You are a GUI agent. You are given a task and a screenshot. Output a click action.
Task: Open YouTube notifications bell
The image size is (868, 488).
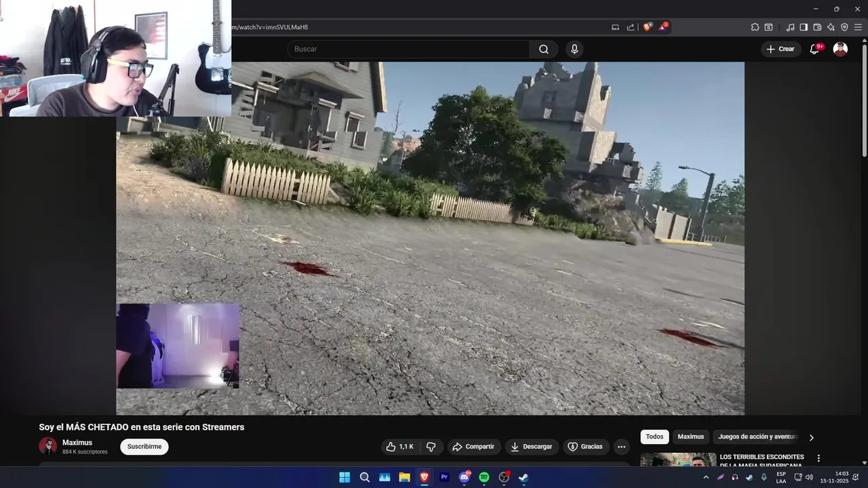pyautogui.click(x=814, y=49)
